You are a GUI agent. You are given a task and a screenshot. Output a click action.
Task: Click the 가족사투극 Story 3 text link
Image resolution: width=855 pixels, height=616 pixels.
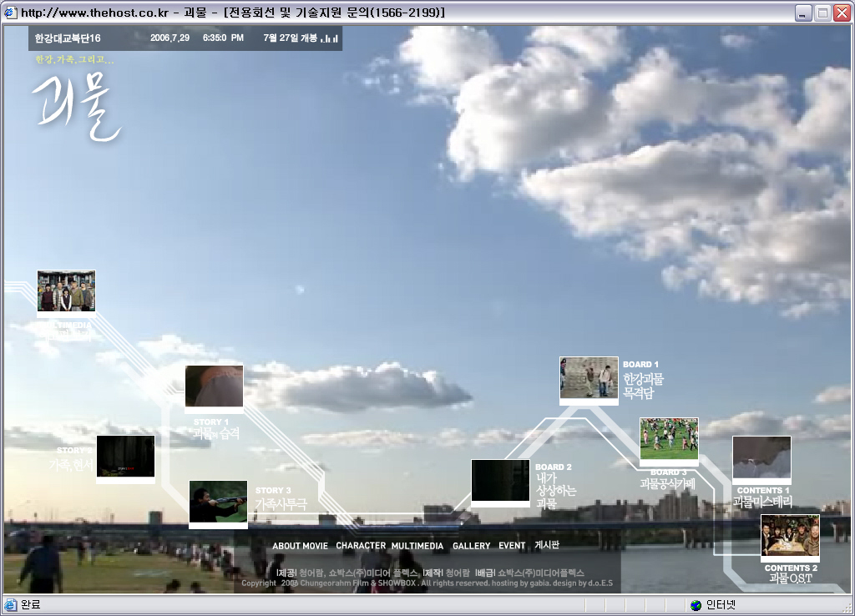[281, 504]
